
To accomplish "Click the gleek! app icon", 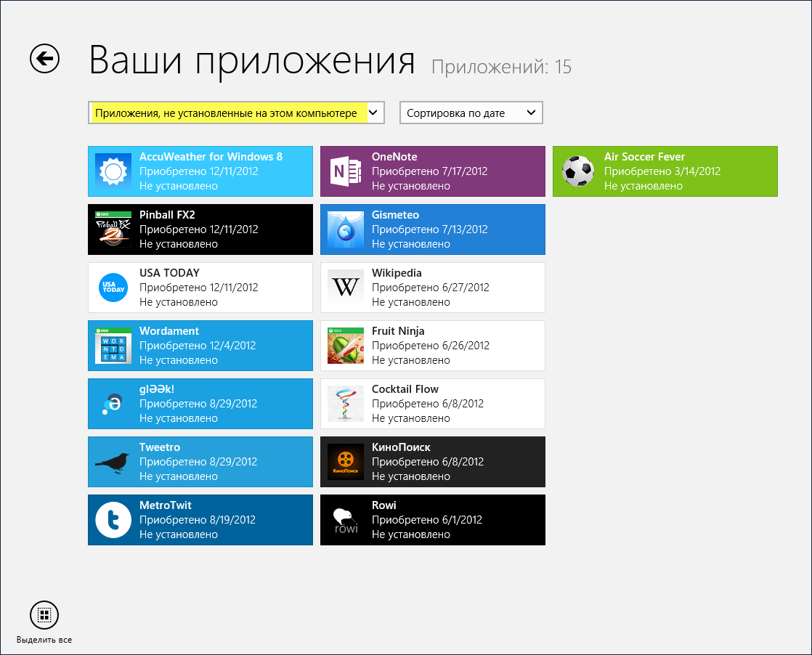I will pos(113,403).
